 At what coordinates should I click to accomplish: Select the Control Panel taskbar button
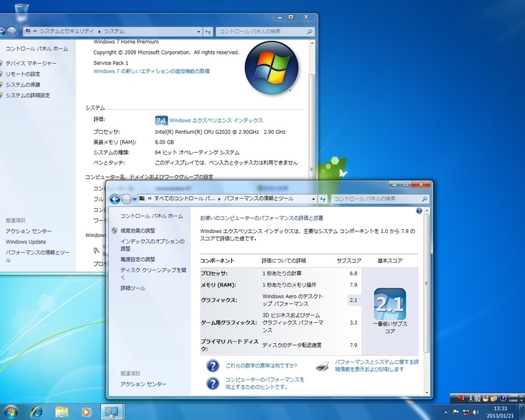point(112,411)
